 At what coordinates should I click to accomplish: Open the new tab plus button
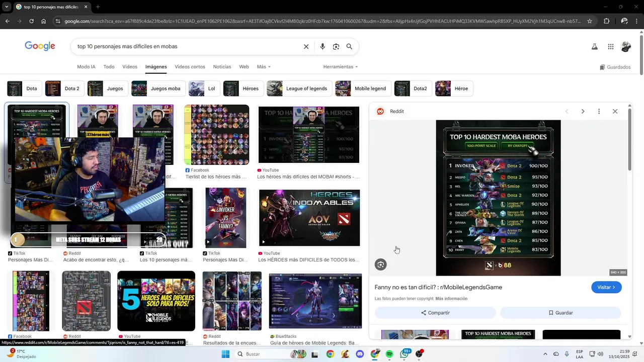pos(98,7)
